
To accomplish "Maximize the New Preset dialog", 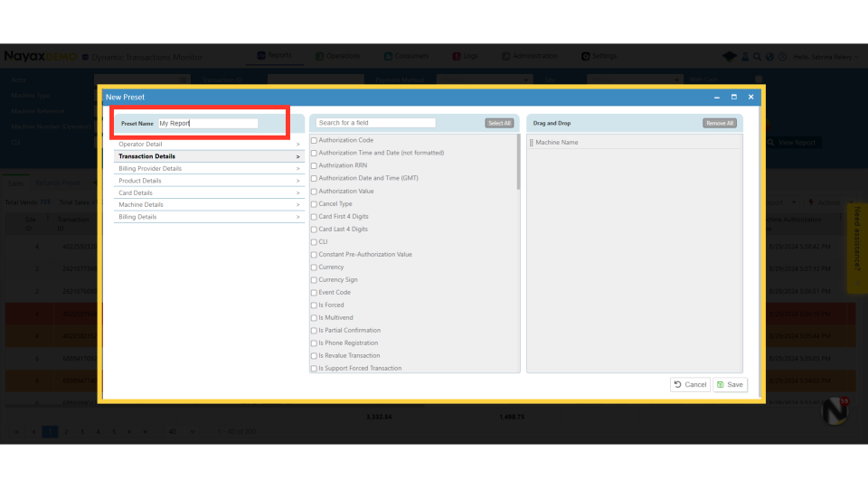I will (x=733, y=97).
